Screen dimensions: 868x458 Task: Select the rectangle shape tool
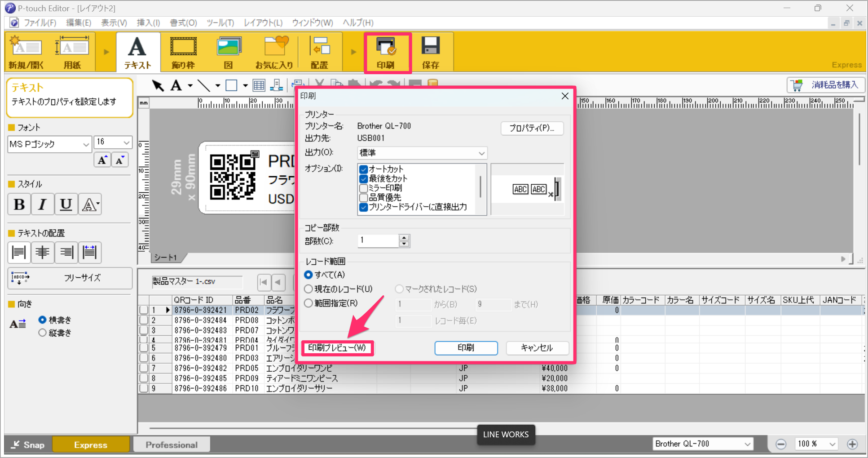click(231, 85)
